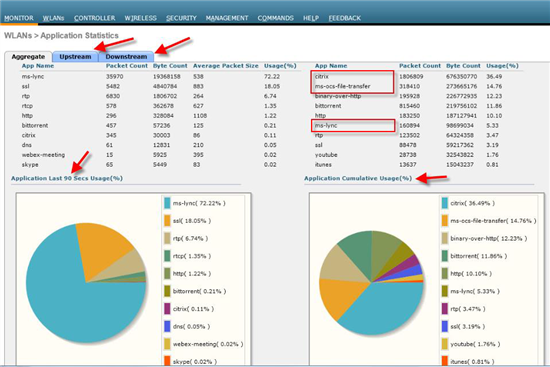Screen dimensions: 550x367
Task: Open the MONITOR menu
Action: click(19, 18)
